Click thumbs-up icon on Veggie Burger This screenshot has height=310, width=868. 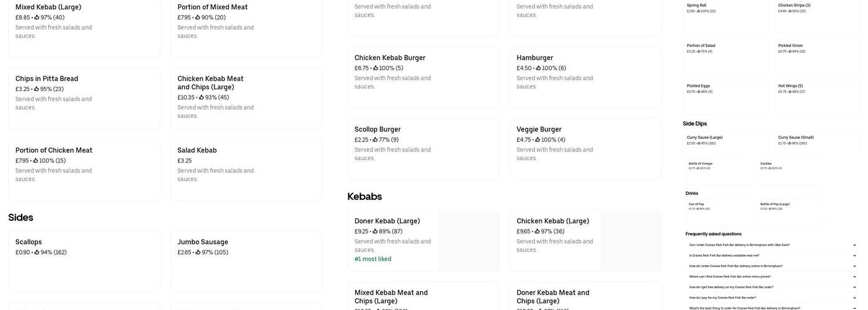coord(538,139)
